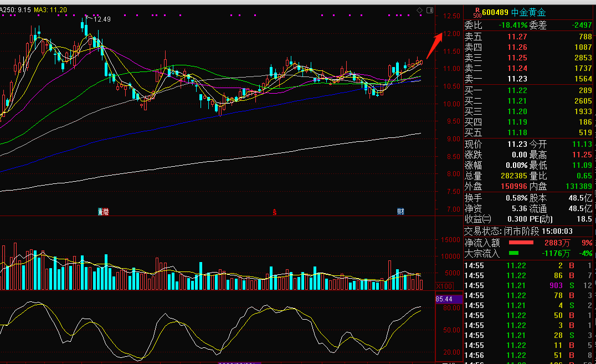Click the 最高 value 11.25
The width and height of the screenshot is (596, 364).
click(582, 155)
